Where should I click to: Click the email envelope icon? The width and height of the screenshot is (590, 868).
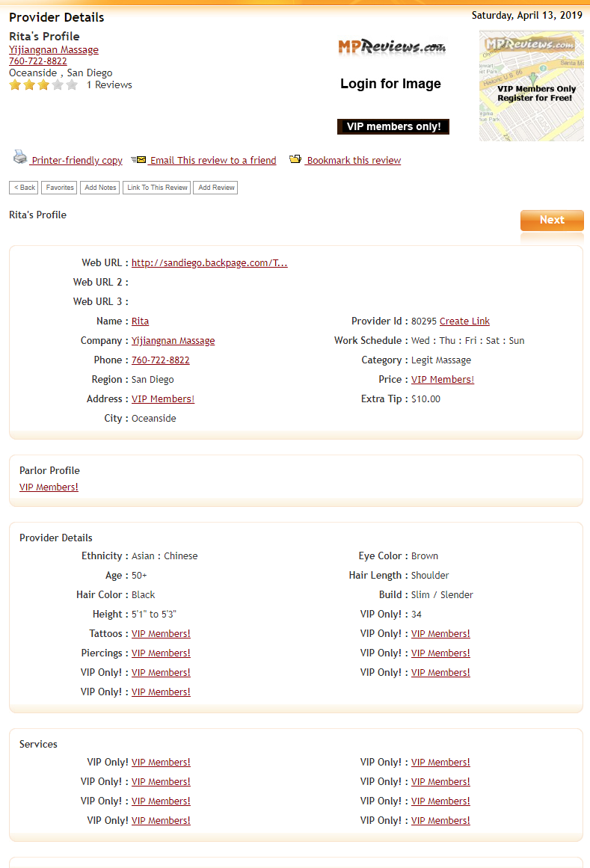[x=138, y=160]
